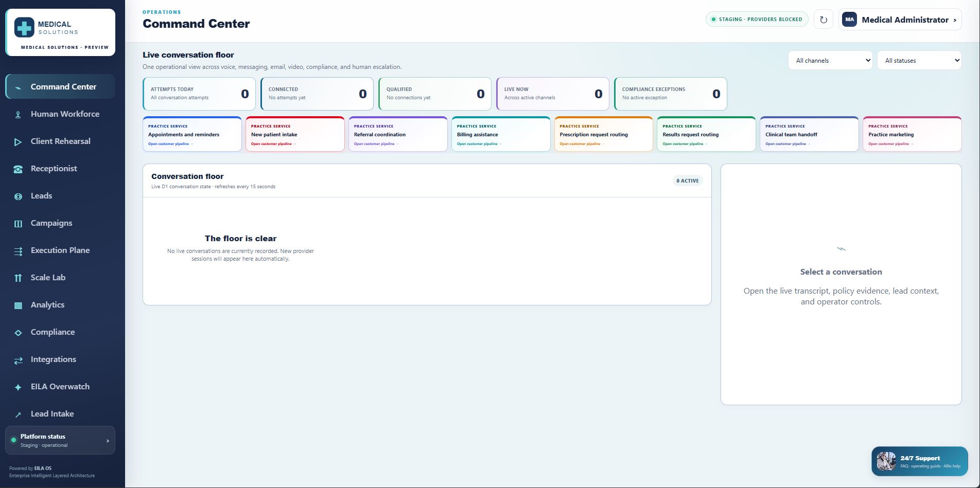Open customer pipeline for New patient intake
Image resolution: width=980 pixels, height=488 pixels.
(x=273, y=144)
